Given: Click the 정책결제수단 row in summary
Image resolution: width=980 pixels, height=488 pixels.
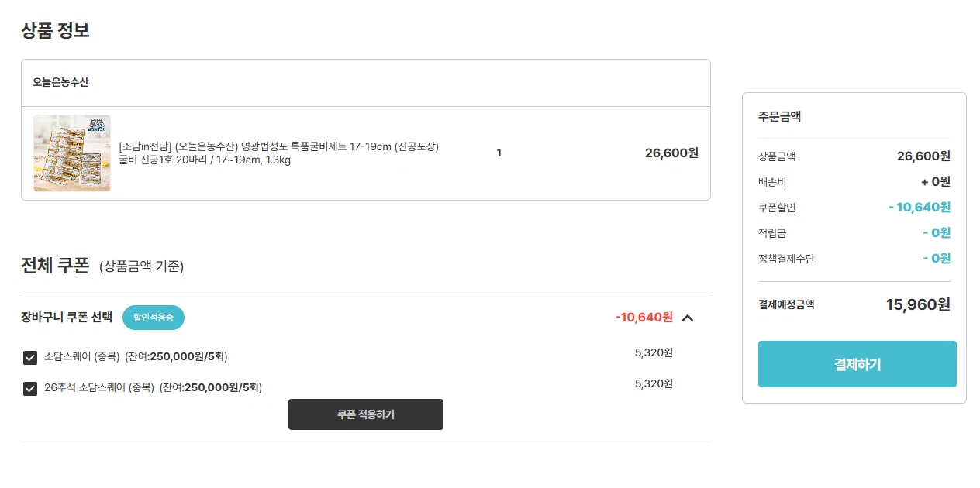Looking at the screenshot, I should tap(854, 259).
